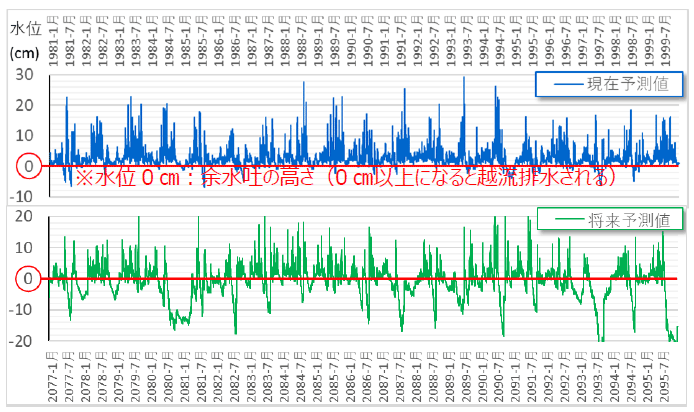
Task: Click the red circle around 0 on the upper chart
Action: pos(28,166)
